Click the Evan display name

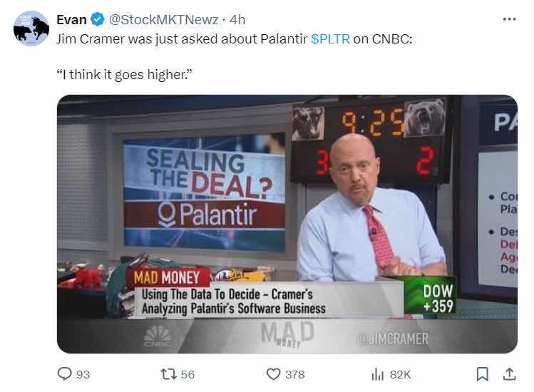[71, 20]
